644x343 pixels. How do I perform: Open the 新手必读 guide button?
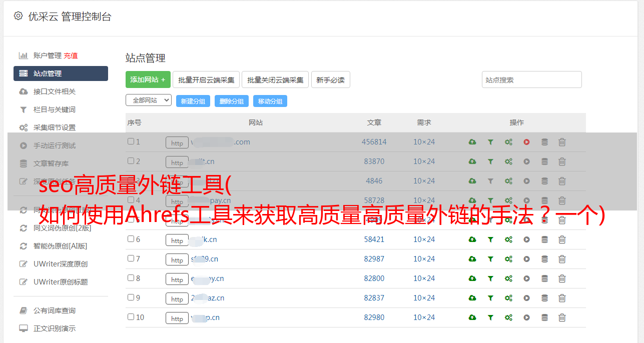(x=331, y=79)
